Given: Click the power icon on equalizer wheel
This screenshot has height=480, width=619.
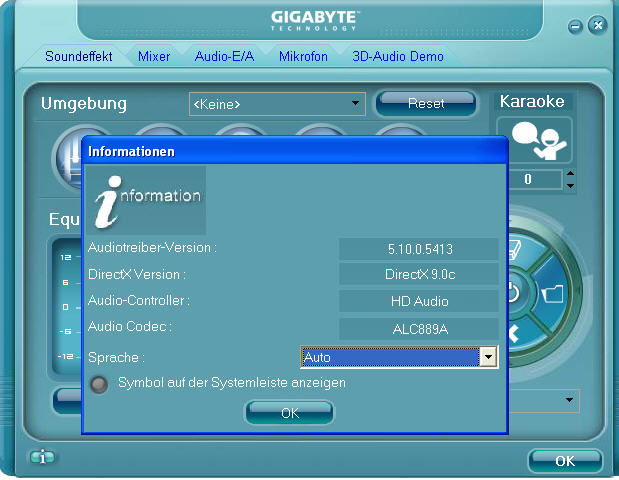Looking at the screenshot, I should [512, 293].
